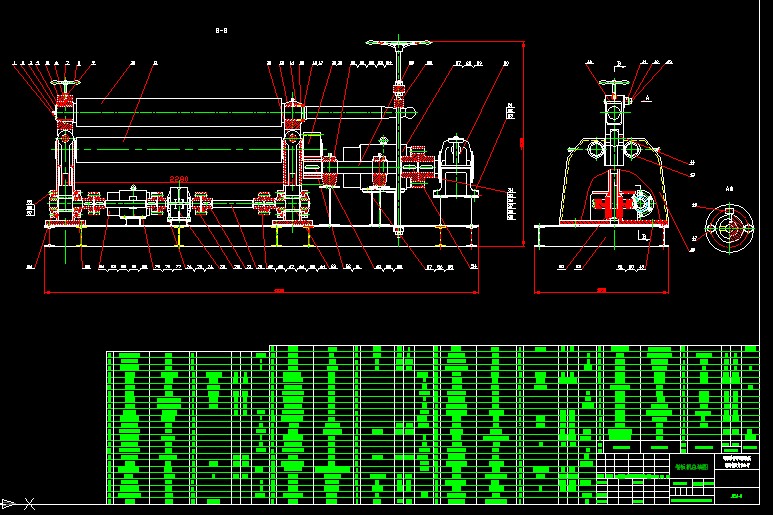
Task: Select the overall length dimension under the front view
Action: pos(261,292)
